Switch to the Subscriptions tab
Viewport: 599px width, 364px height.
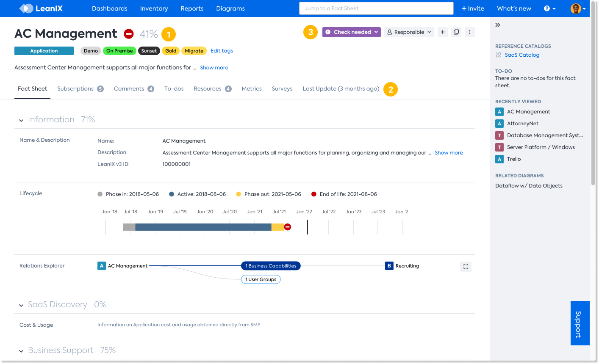[80, 89]
